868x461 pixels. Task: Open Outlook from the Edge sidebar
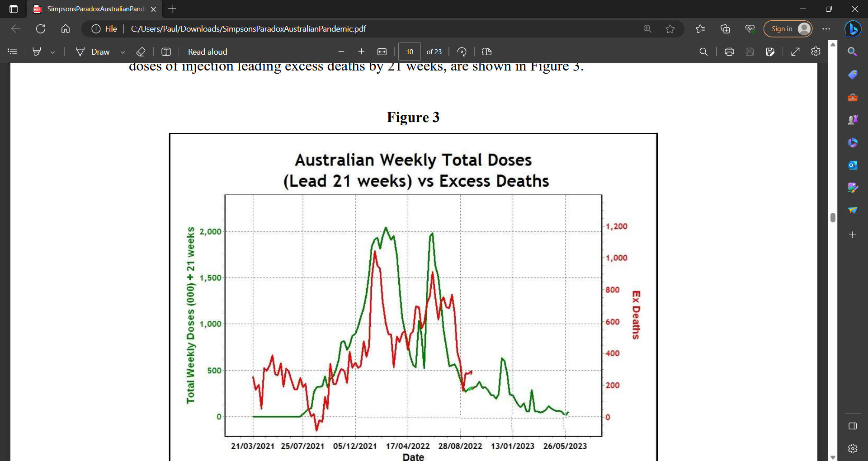(853, 165)
